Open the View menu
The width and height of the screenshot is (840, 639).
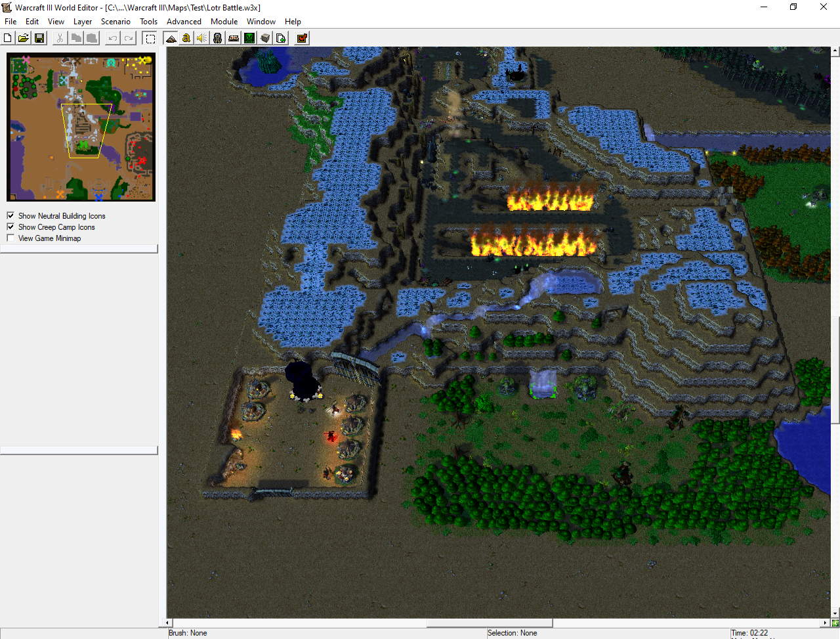coord(56,22)
